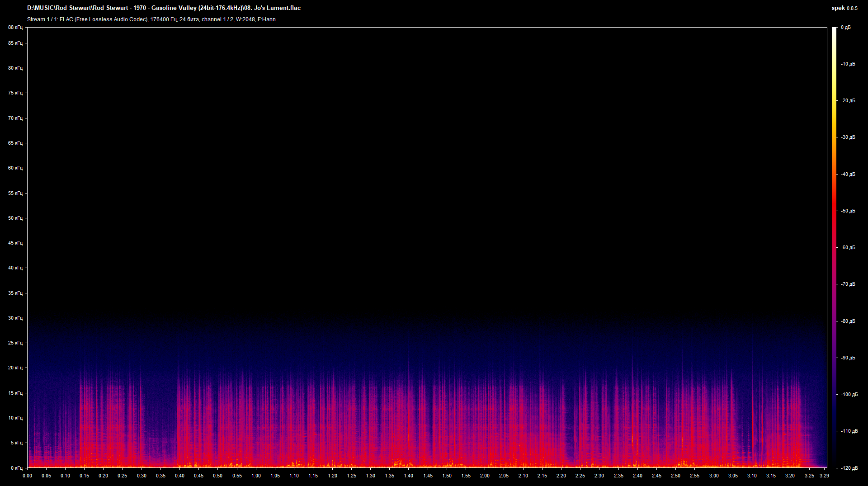
Task: Click the 10 кГц frequency axis label
Action: pyautogui.click(x=15, y=418)
